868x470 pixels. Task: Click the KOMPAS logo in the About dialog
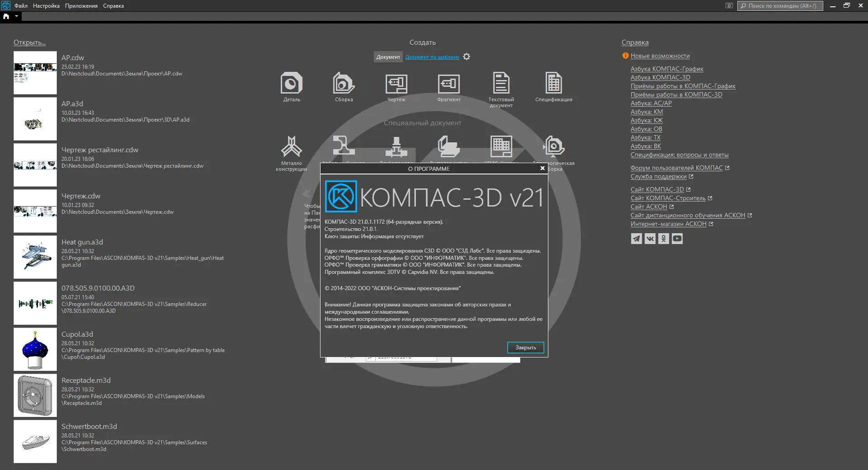point(341,197)
